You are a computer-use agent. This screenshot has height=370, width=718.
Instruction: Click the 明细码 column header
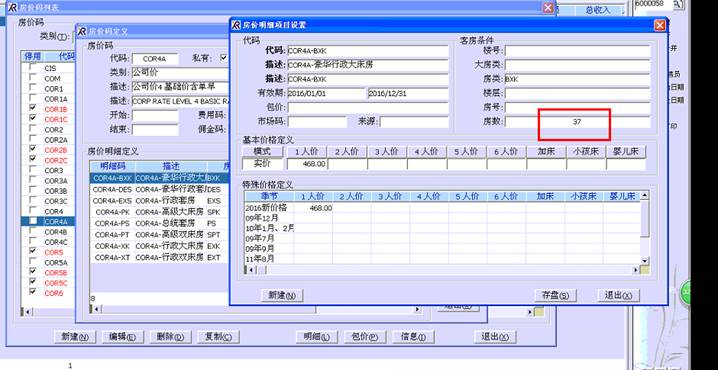tap(113, 166)
